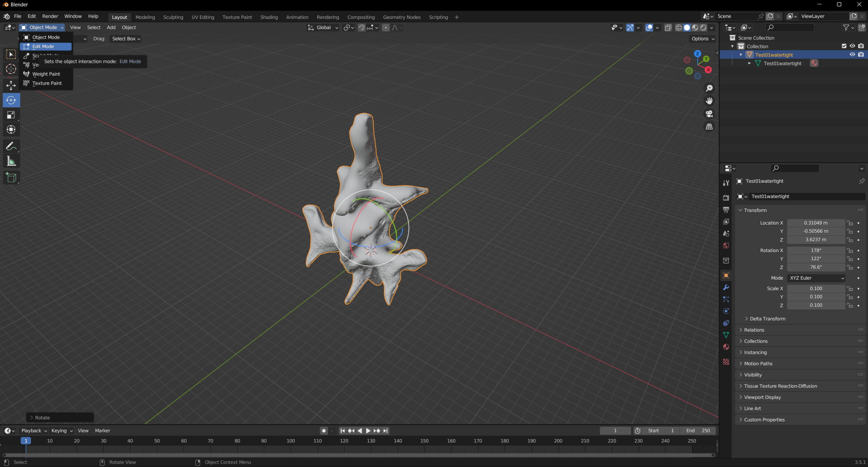Open the Tool properties tab

(726, 183)
